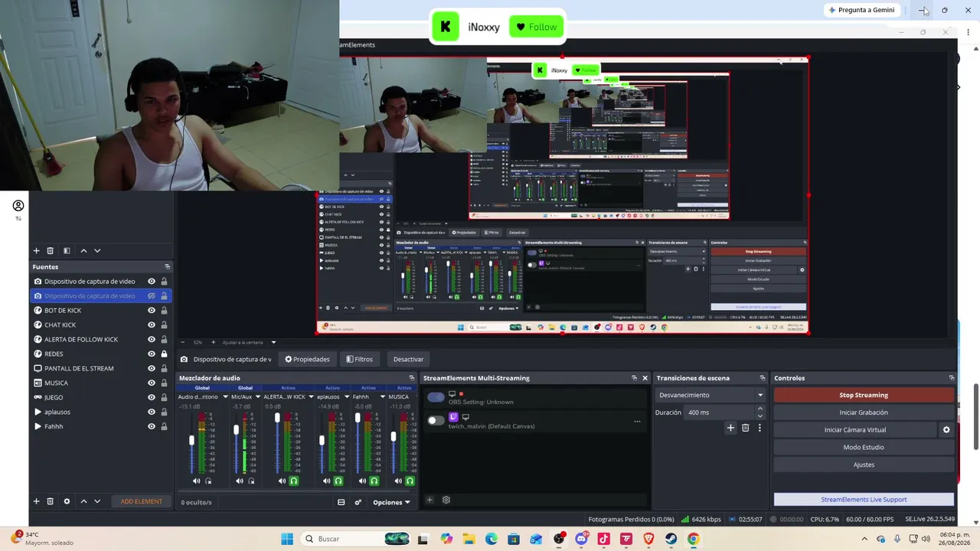Add a stream destination in StreamElements Multi-Streaming
Image resolution: width=980 pixels, height=551 pixels.
[430, 500]
